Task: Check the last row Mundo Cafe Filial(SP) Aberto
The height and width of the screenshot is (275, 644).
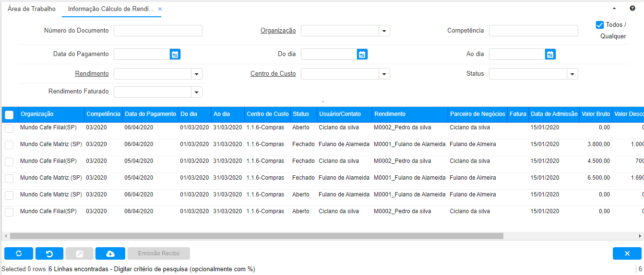Action: [x=9, y=212]
